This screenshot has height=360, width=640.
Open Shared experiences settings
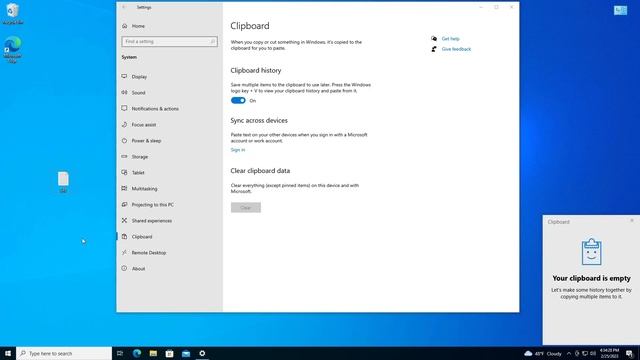coord(152,220)
